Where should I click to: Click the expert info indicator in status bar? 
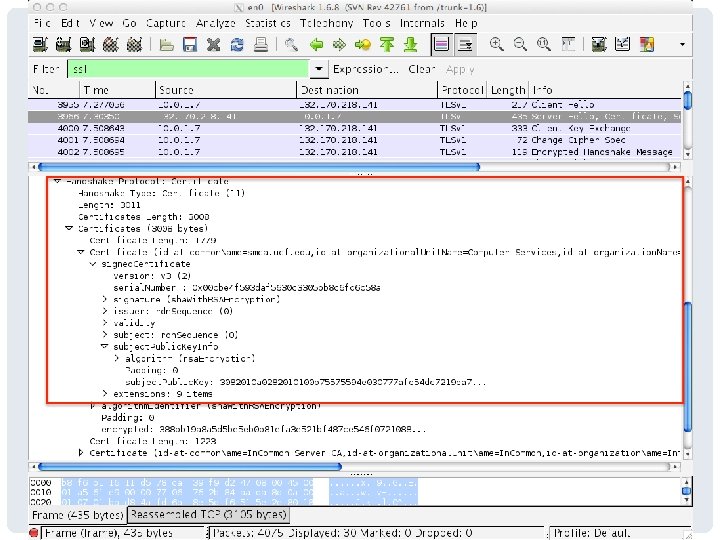click(x=34, y=533)
